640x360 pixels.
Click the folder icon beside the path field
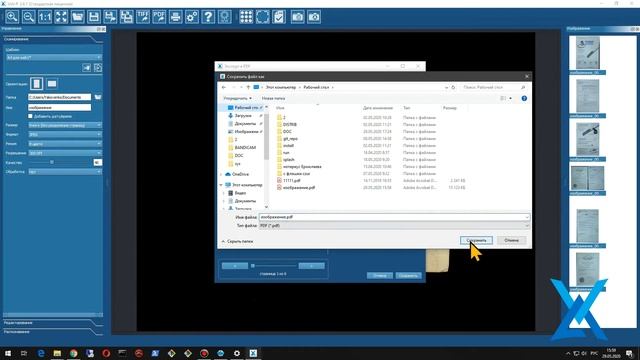pos(98,97)
